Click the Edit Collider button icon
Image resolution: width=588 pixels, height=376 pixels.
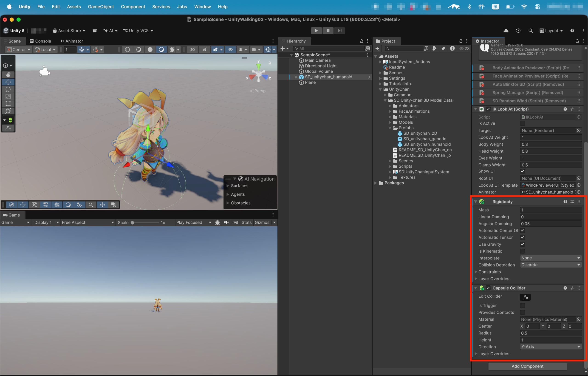pos(525,297)
